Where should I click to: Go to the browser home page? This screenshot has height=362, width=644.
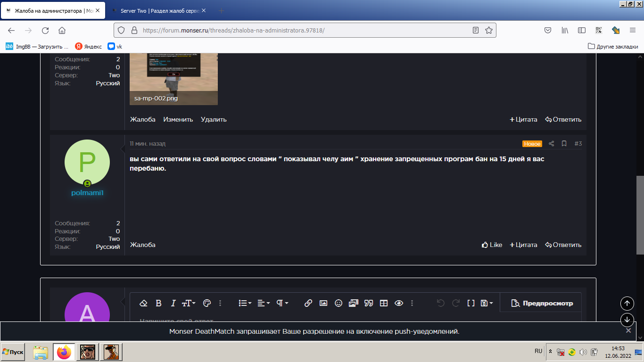coord(62,30)
